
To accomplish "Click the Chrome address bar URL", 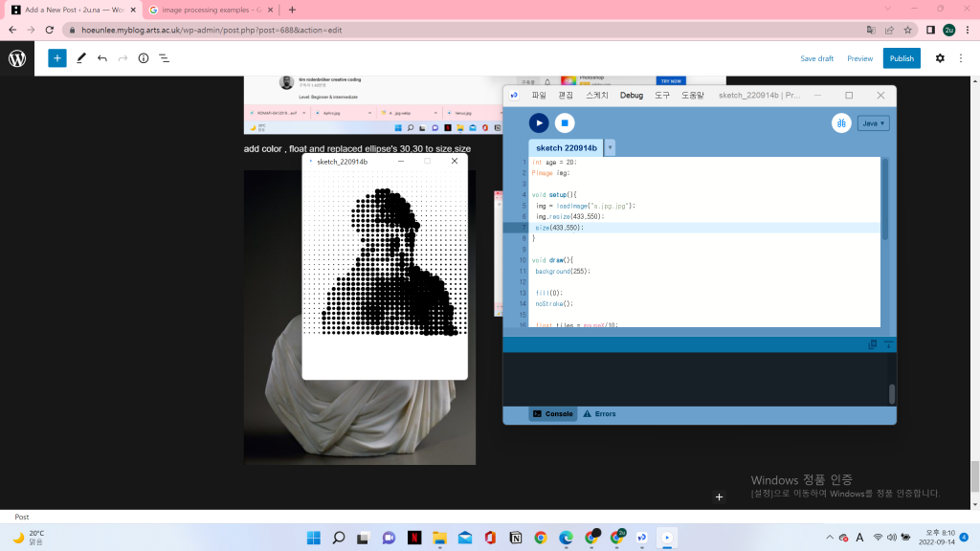I will [x=212, y=30].
